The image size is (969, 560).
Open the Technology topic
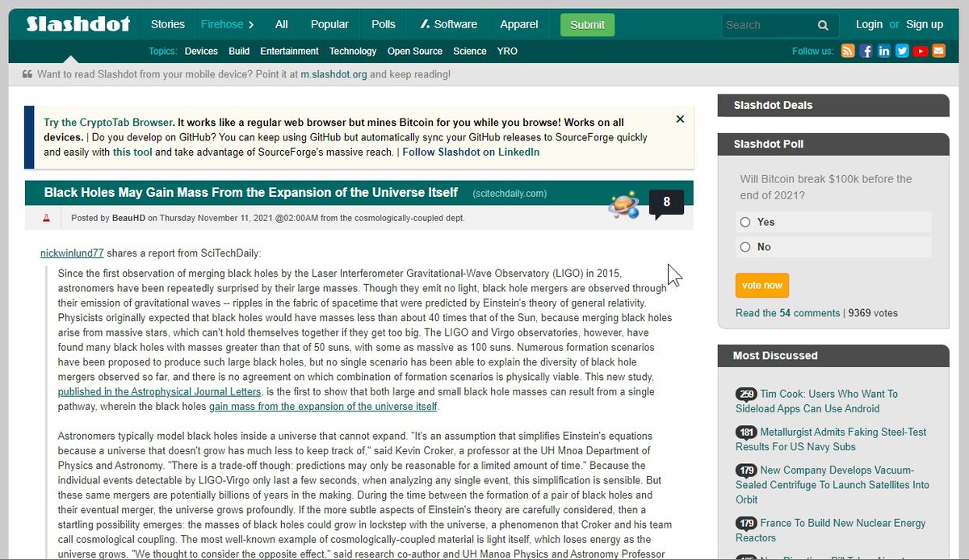point(353,51)
